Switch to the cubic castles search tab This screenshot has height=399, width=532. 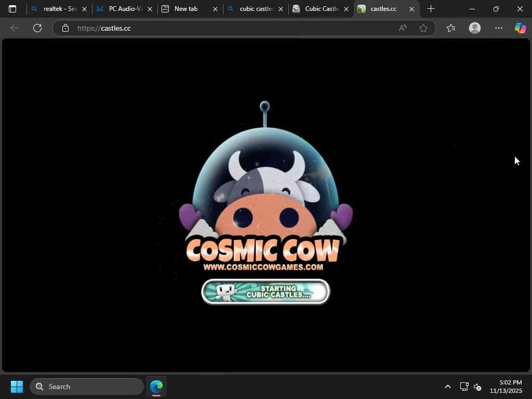point(255,9)
